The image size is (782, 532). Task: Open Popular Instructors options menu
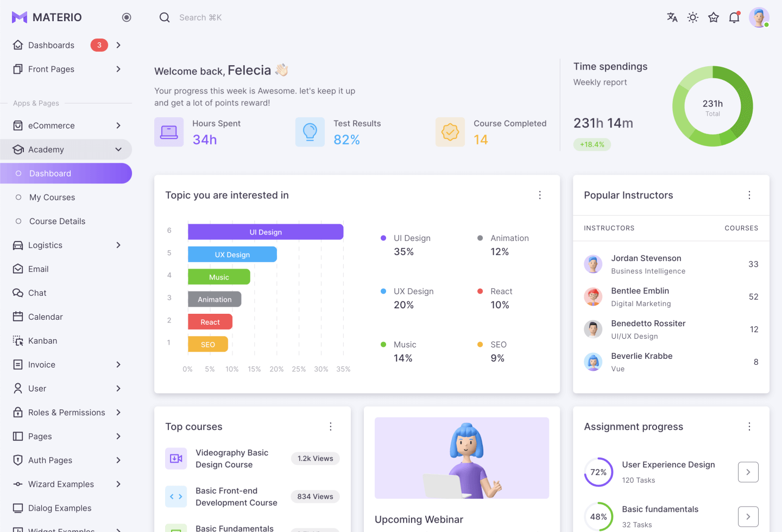(x=749, y=195)
